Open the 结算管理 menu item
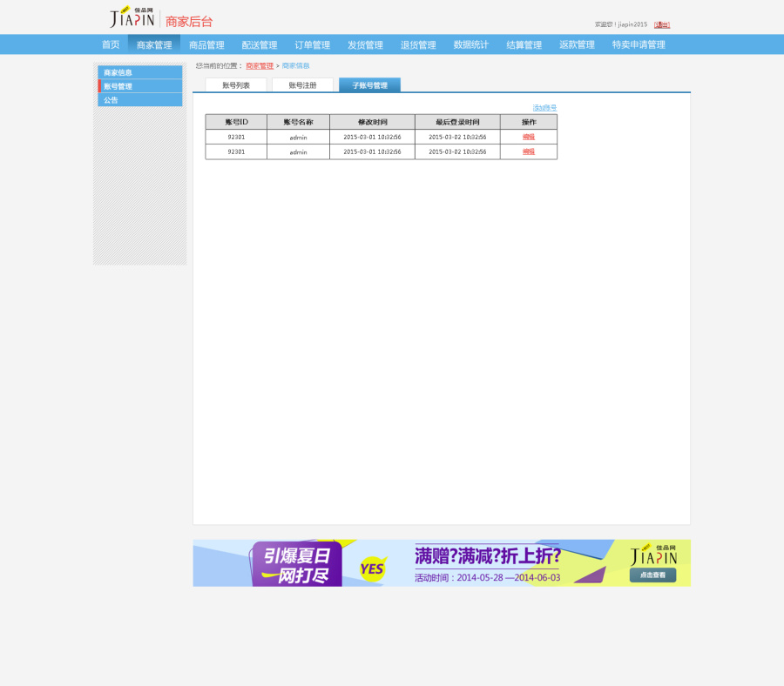This screenshot has height=686, width=784. tap(524, 44)
